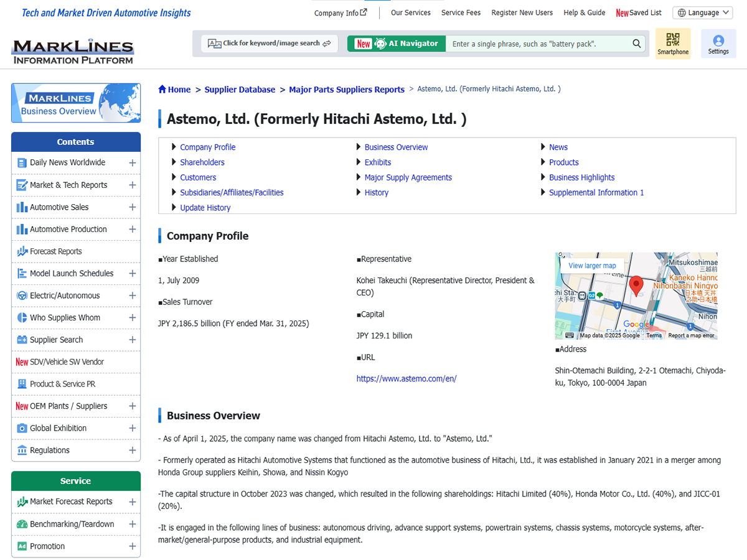Open the MarkLines Business Overview banner
Screen dimensions: 747x560
tap(76, 103)
